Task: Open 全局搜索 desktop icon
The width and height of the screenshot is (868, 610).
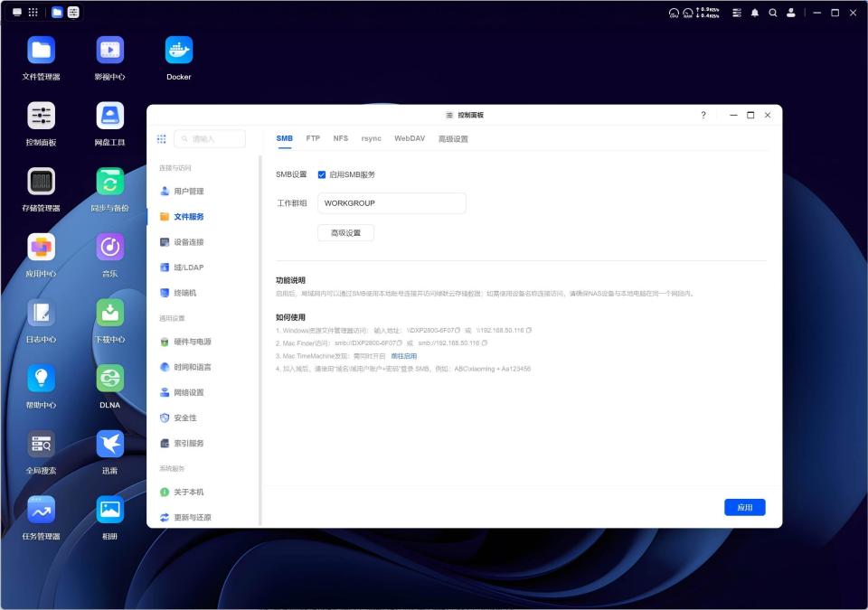Action: 41,444
